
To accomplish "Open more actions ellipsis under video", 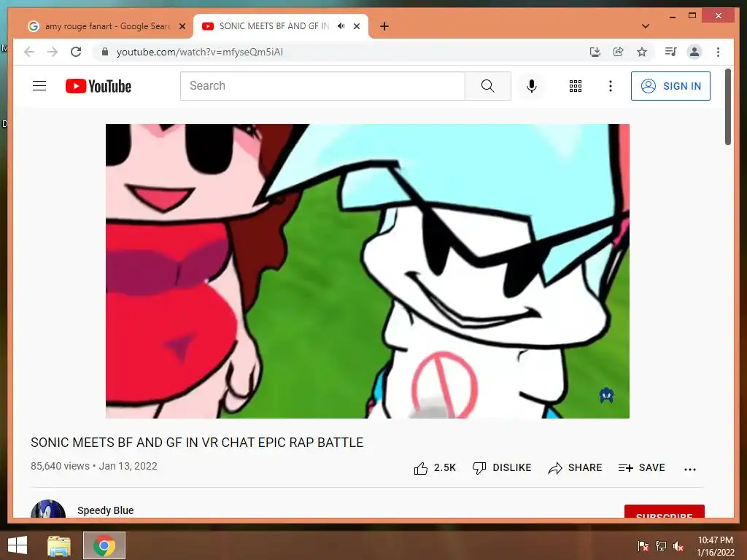I will 690,469.
